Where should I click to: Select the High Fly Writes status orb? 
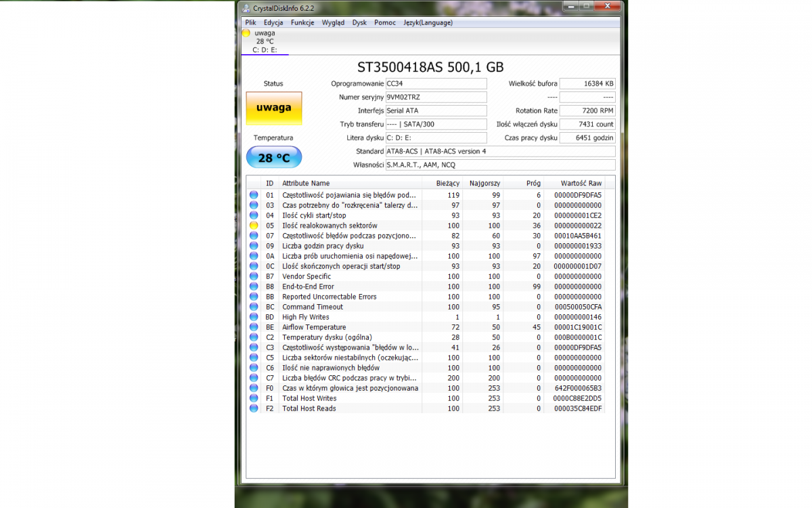pyautogui.click(x=254, y=317)
